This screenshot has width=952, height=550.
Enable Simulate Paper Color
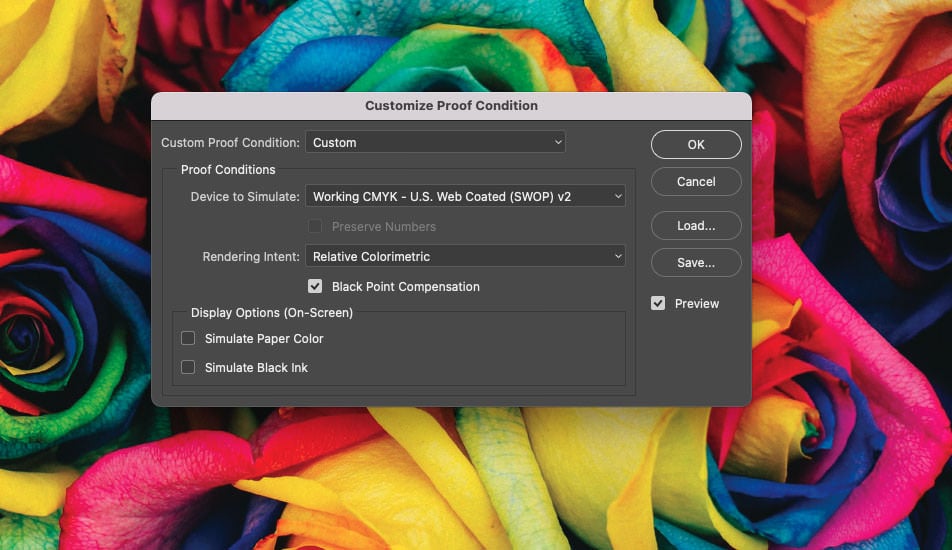click(x=188, y=339)
